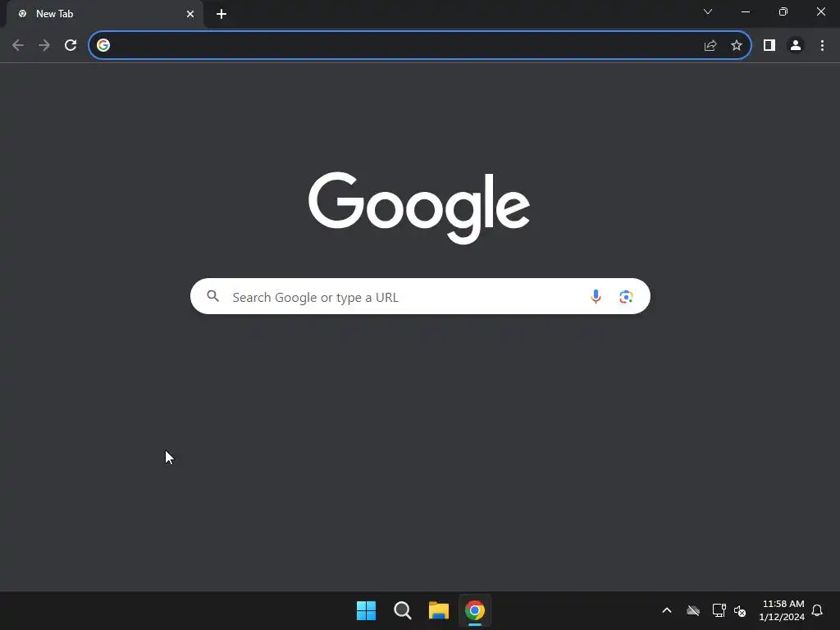Minimize the Chrome window
840x630 pixels.
(x=746, y=11)
